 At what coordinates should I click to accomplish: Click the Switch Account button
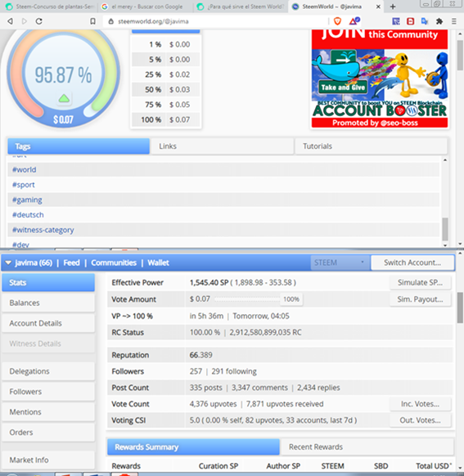[412, 263]
